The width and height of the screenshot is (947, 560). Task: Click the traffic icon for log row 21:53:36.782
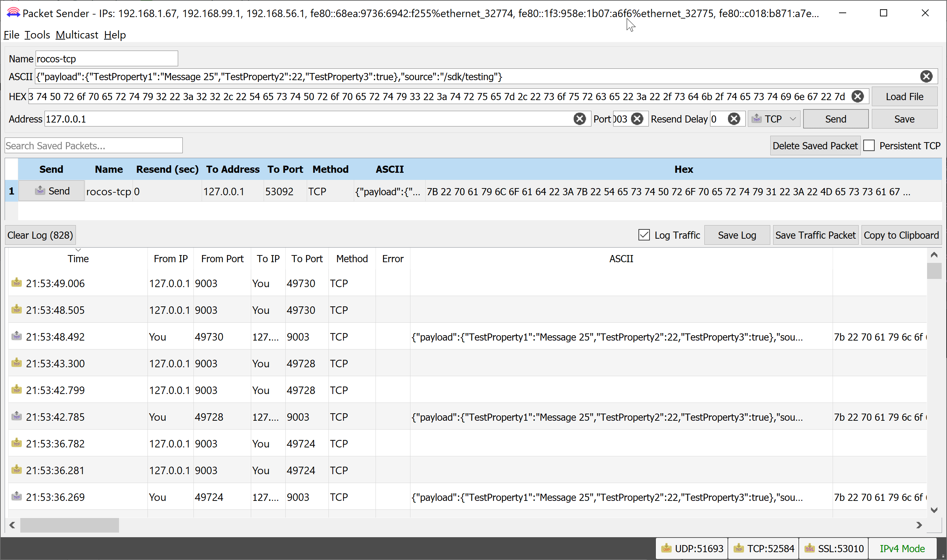coord(17,443)
